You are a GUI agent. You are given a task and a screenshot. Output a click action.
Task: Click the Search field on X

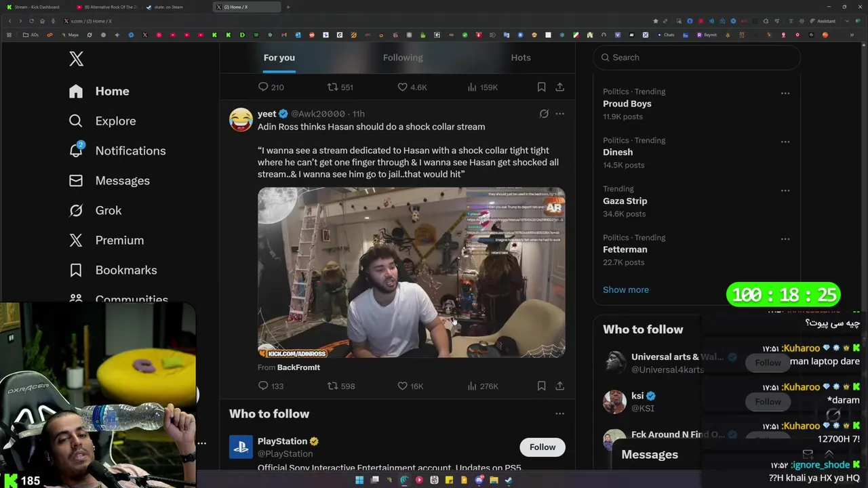(x=697, y=58)
